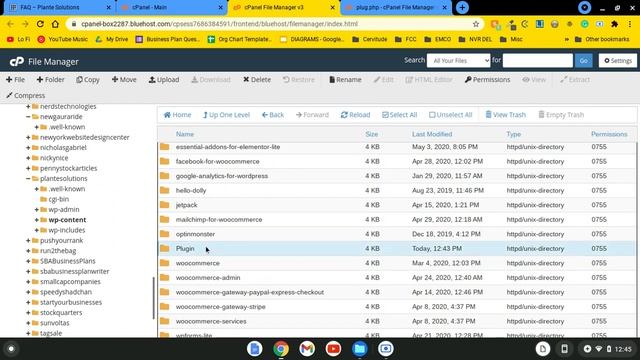This screenshot has width=640, height=360.
Task: Open the Files app from shelf
Action: (x=360, y=349)
